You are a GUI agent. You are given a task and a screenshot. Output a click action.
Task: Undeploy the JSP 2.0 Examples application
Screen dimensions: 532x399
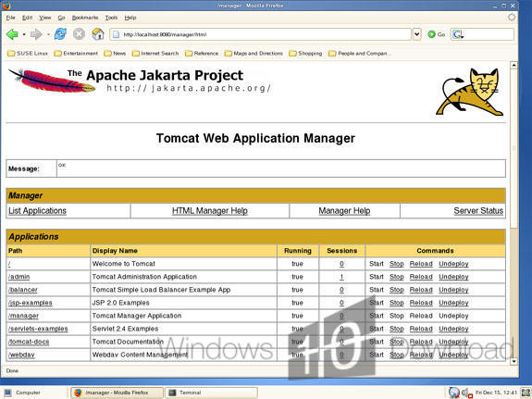453,303
